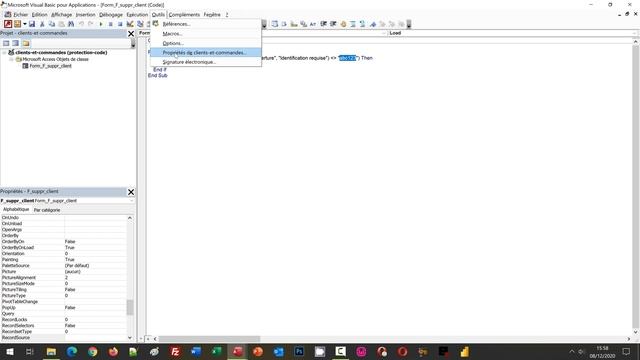Open the Compléments menu
This screenshot has height=360, width=640.
(184, 15)
